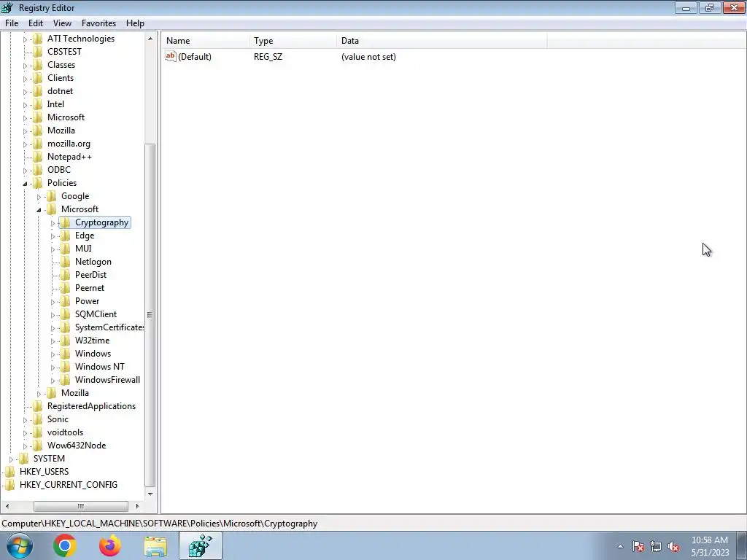Select the W32time folder icon
The image size is (747, 560).
point(65,341)
